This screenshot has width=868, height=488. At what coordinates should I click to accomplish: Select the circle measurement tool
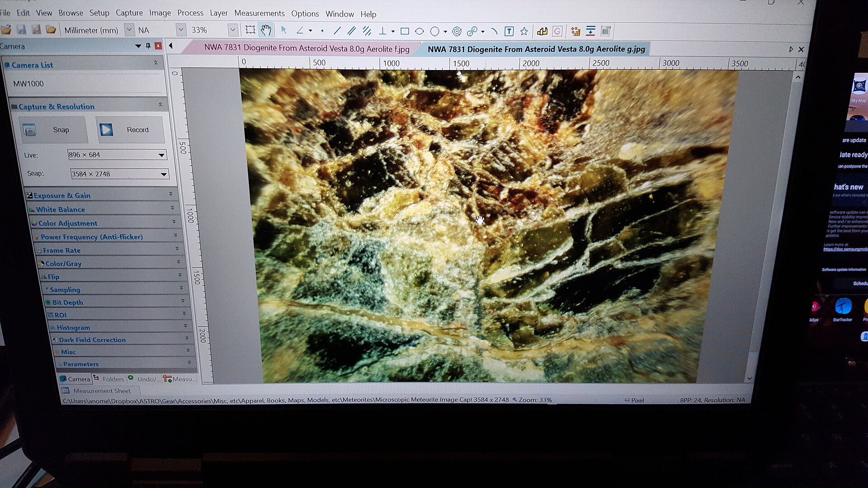coord(434,31)
